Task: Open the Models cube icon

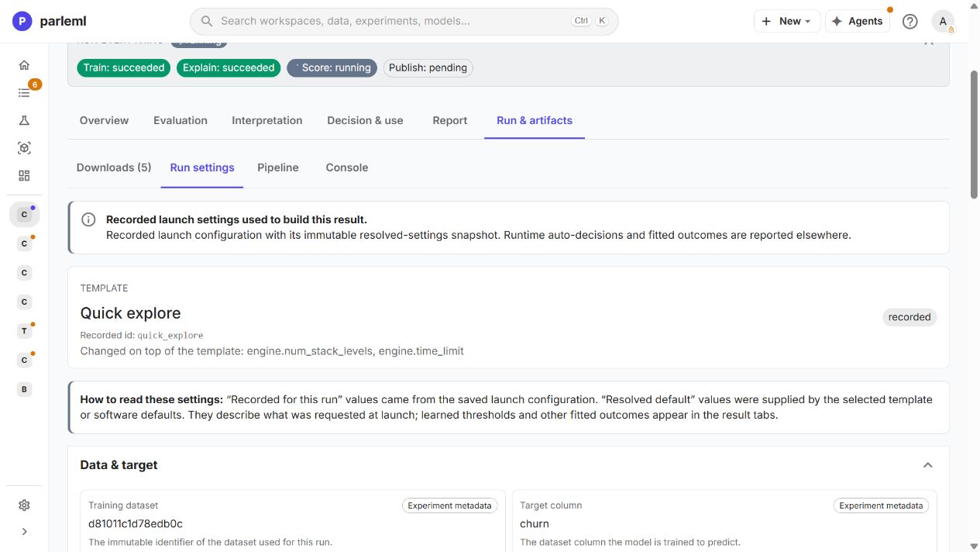Action: (x=24, y=148)
